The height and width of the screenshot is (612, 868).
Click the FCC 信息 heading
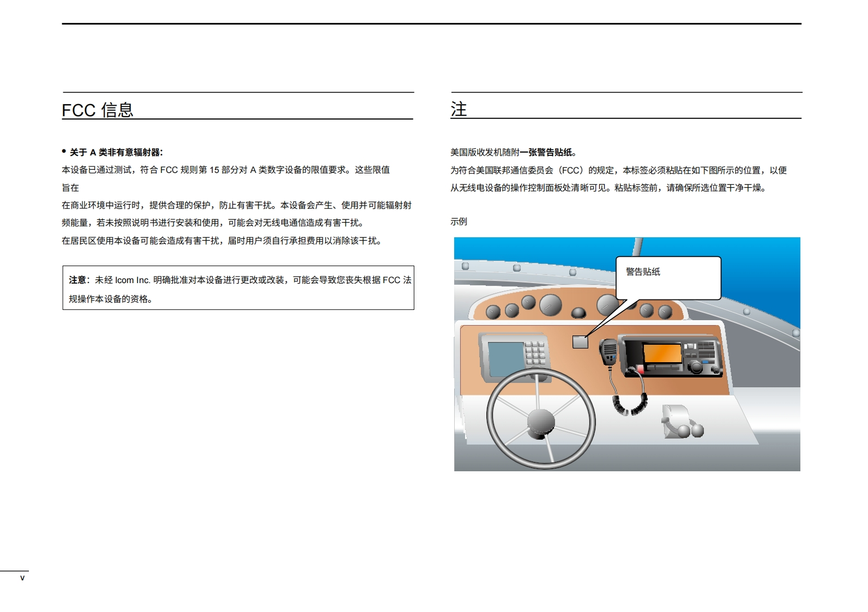98,110
